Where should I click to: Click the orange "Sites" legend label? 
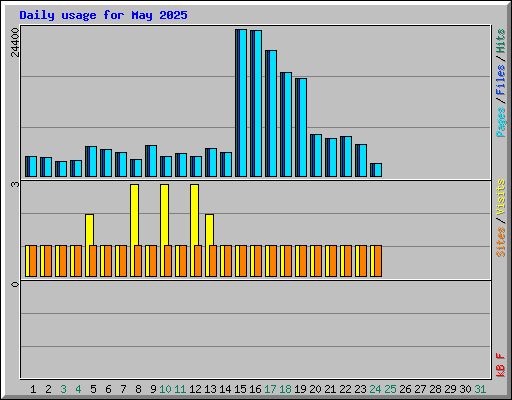tap(500, 242)
